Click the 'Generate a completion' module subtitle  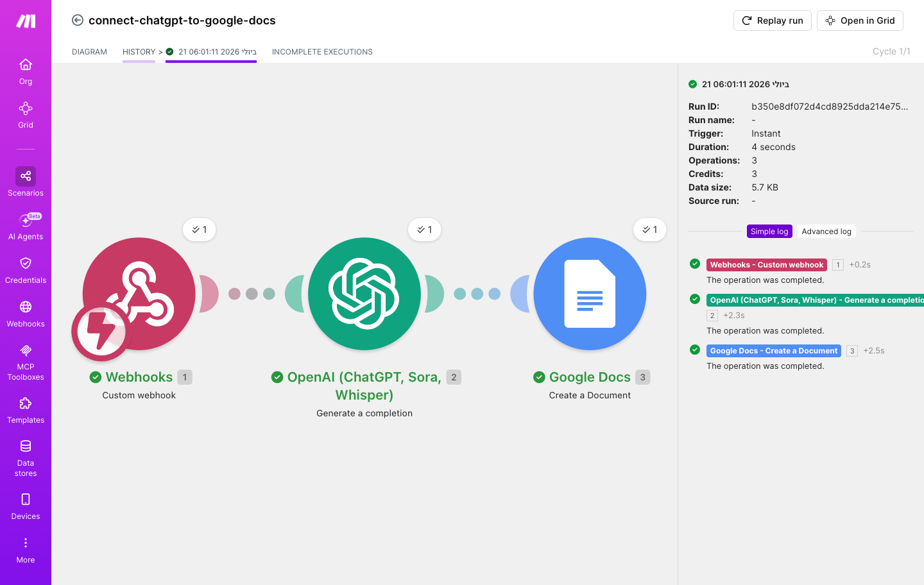tap(364, 413)
